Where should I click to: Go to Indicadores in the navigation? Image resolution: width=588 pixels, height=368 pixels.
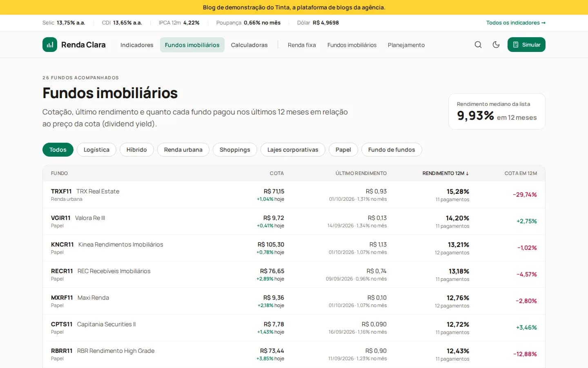pyautogui.click(x=137, y=45)
